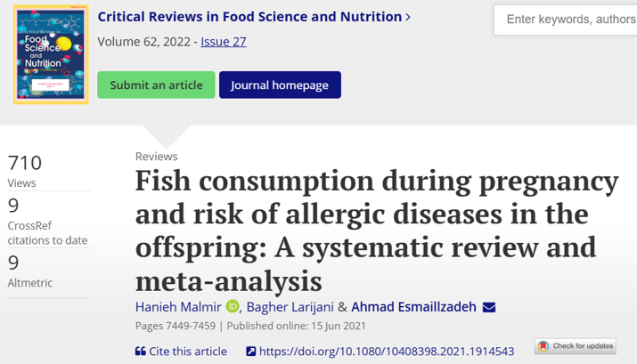
Task: Go to the Journal homepage button
Action: [280, 85]
